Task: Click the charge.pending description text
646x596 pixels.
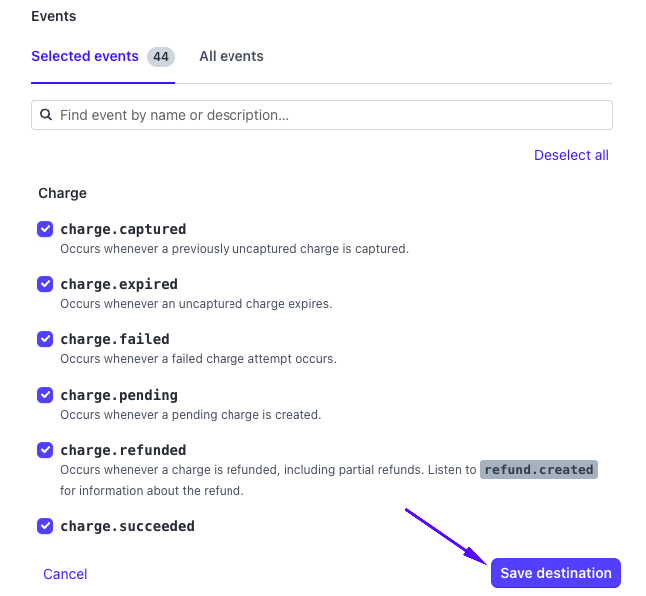Action: [190, 414]
